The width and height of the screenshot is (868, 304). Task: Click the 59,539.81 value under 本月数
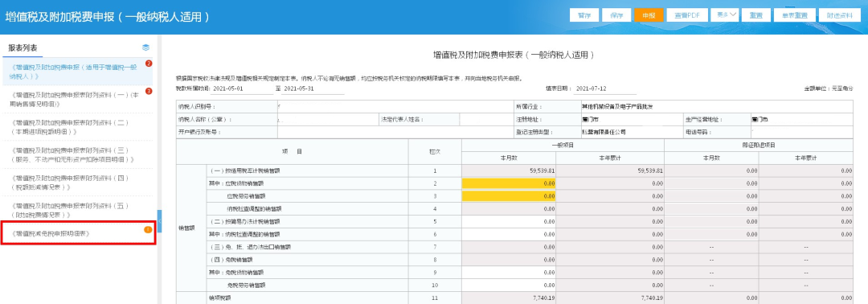541,170
